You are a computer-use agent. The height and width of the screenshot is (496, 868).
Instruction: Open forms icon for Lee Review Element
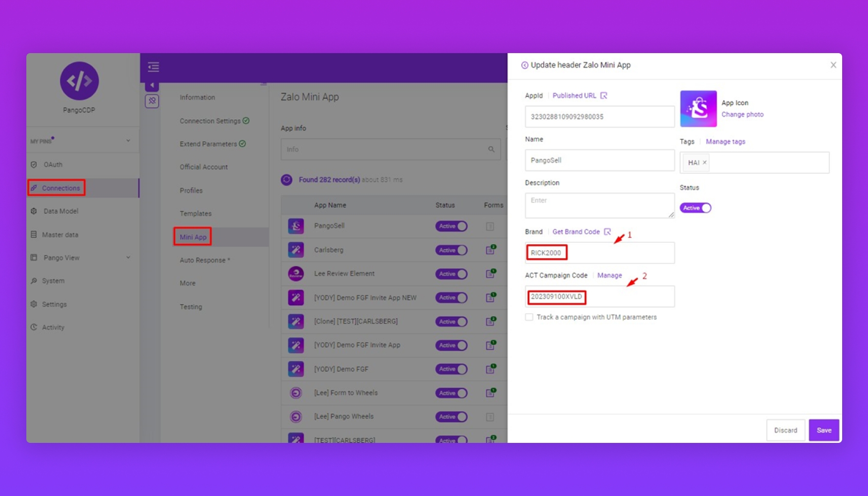[x=491, y=274]
